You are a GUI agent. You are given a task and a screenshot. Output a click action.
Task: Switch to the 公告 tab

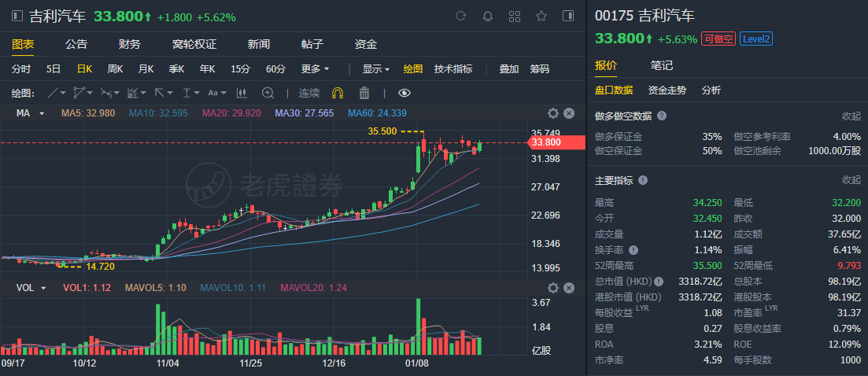pos(76,44)
